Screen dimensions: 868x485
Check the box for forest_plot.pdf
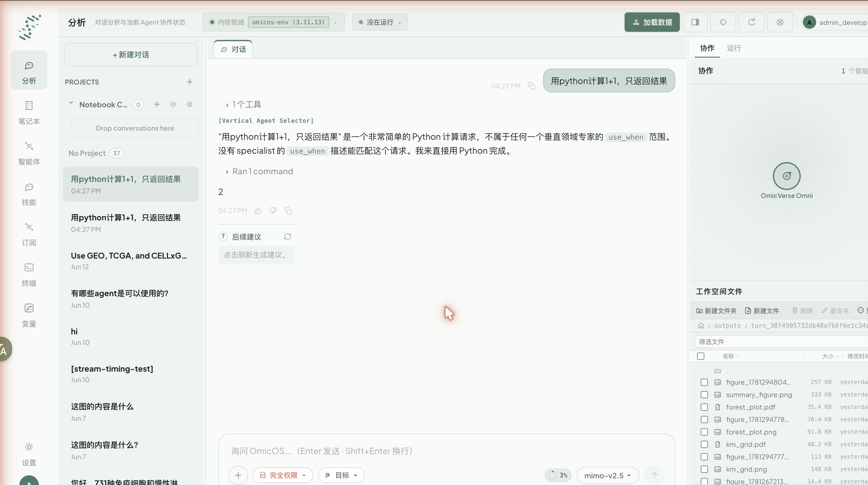(x=704, y=407)
